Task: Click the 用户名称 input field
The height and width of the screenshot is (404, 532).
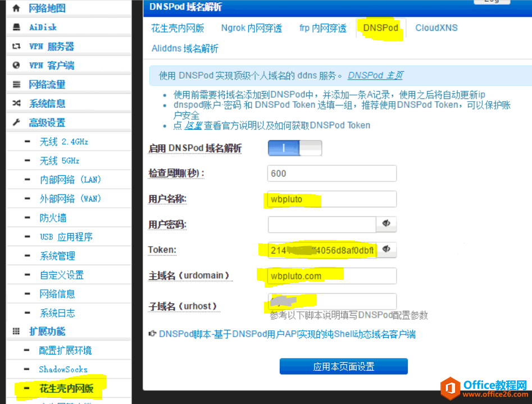Action: (332, 199)
